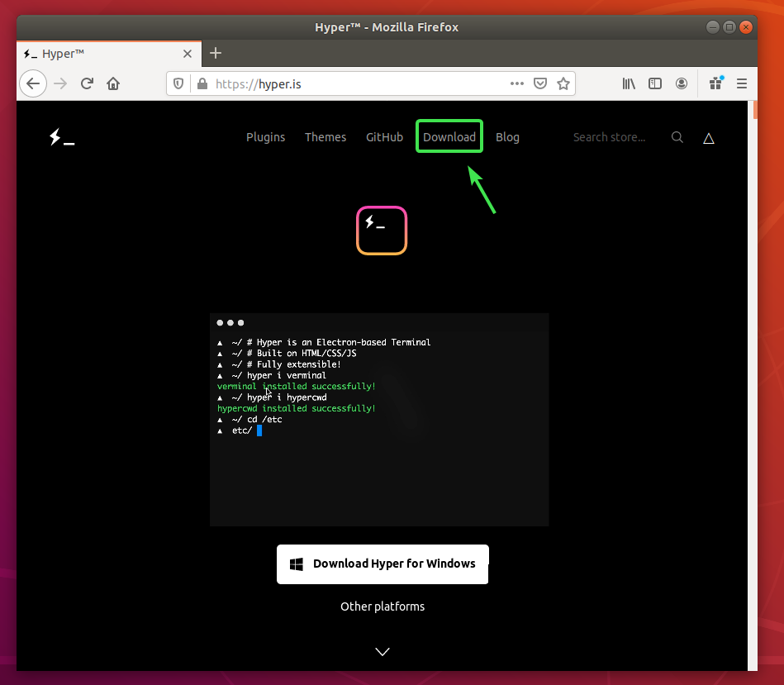Show site security info via padlock icon
Image resolution: width=784 pixels, height=685 pixels.
pyautogui.click(x=202, y=83)
